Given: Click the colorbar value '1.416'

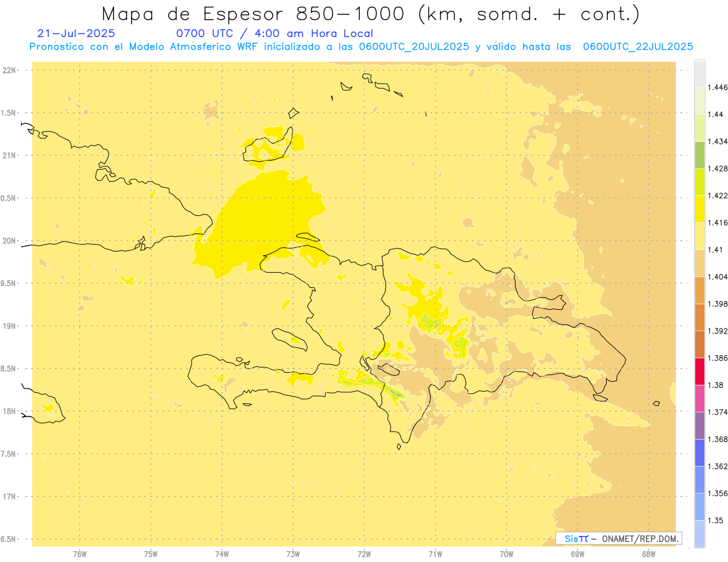Looking at the screenshot, I should click(718, 222).
